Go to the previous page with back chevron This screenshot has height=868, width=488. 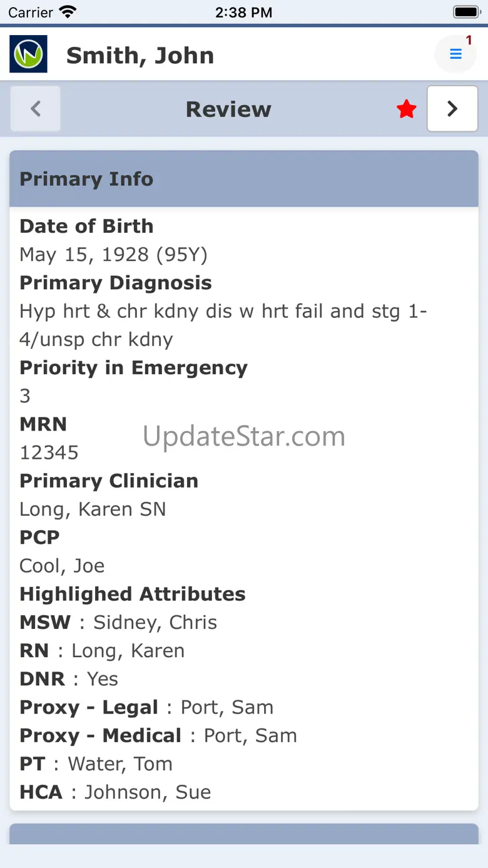click(x=36, y=109)
